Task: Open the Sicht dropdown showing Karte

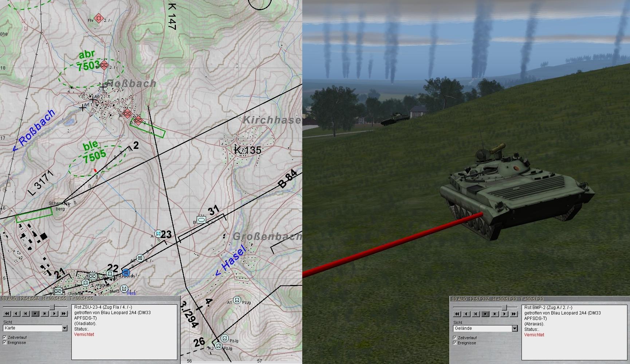Action: point(64,328)
